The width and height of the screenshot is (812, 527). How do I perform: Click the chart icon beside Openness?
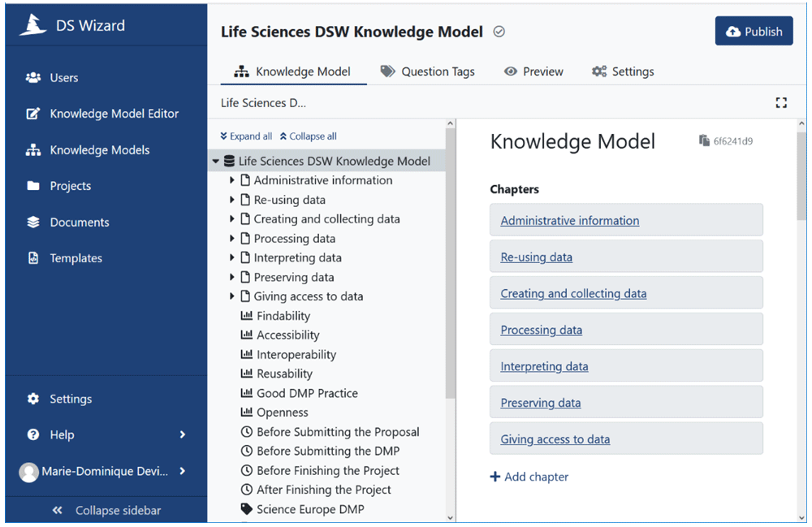(x=247, y=412)
